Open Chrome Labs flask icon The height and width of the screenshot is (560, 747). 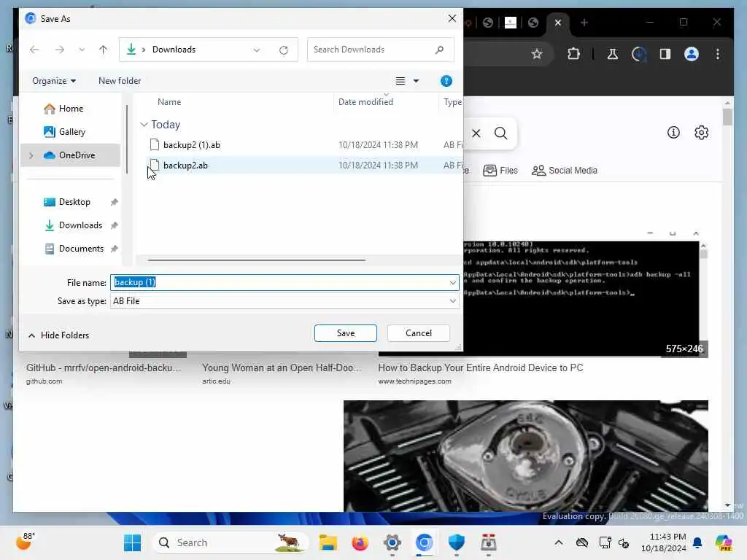(x=612, y=54)
